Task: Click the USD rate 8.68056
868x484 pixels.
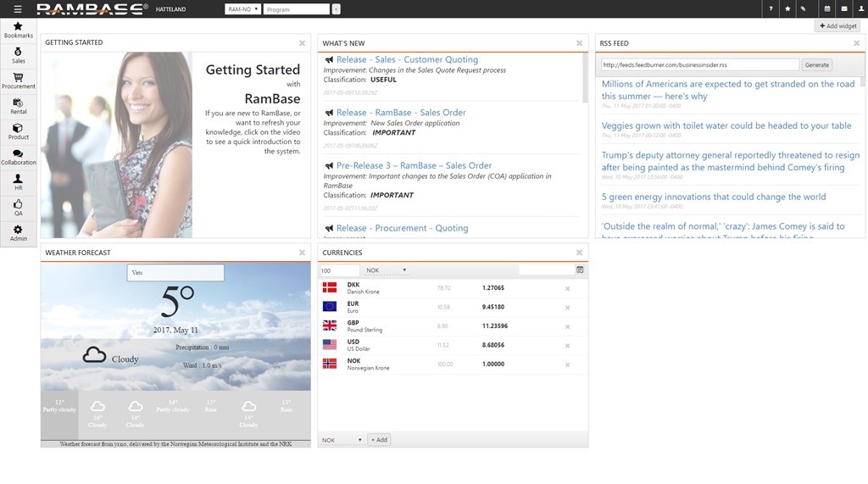Action: tap(492, 345)
